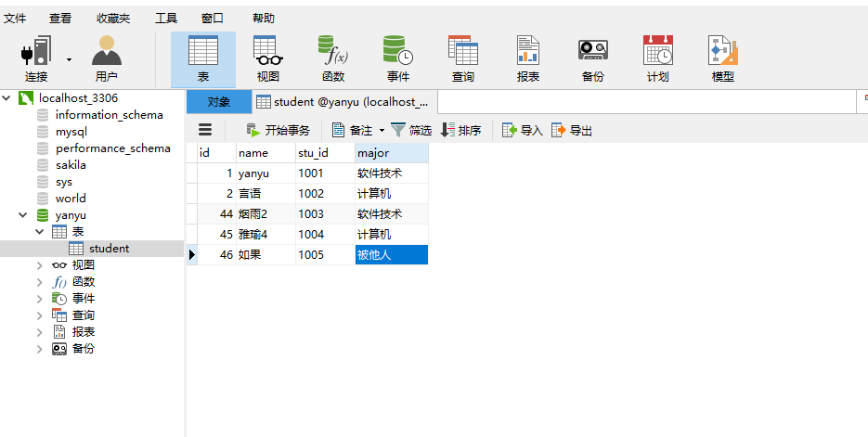This screenshot has height=437, width=868.
Task: Click the name column header
Action: [x=266, y=153]
